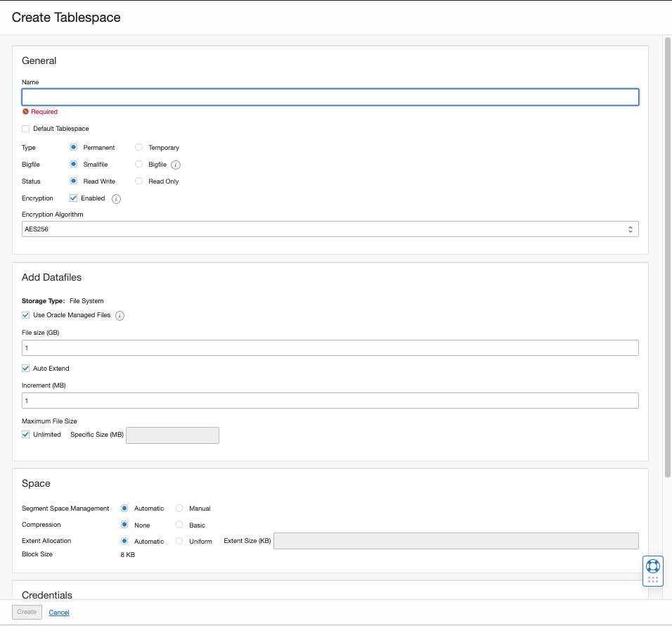This screenshot has width=672, height=626.
Task: Click info icon next to Bigfile option
Action: coord(176,165)
